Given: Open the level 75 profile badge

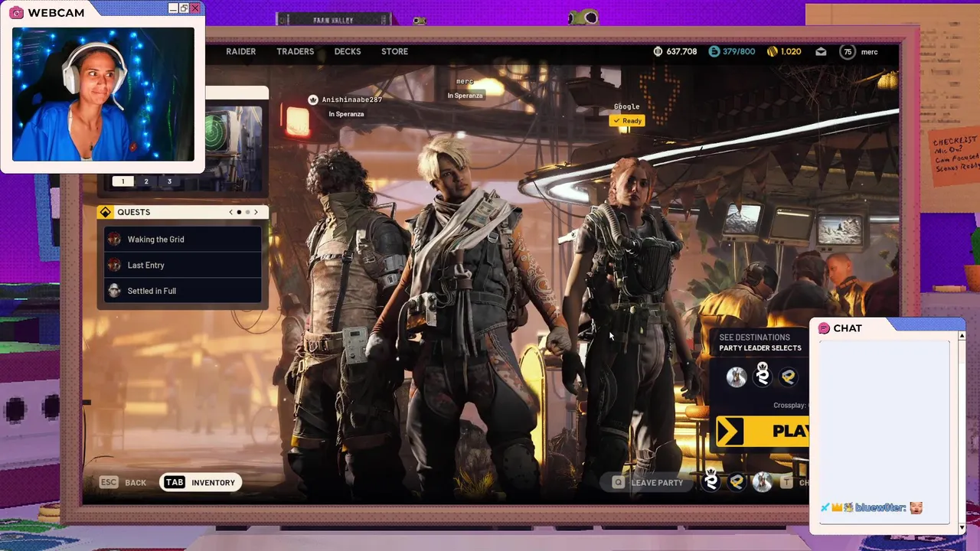Looking at the screenshot, I should [x=847, y=51].
